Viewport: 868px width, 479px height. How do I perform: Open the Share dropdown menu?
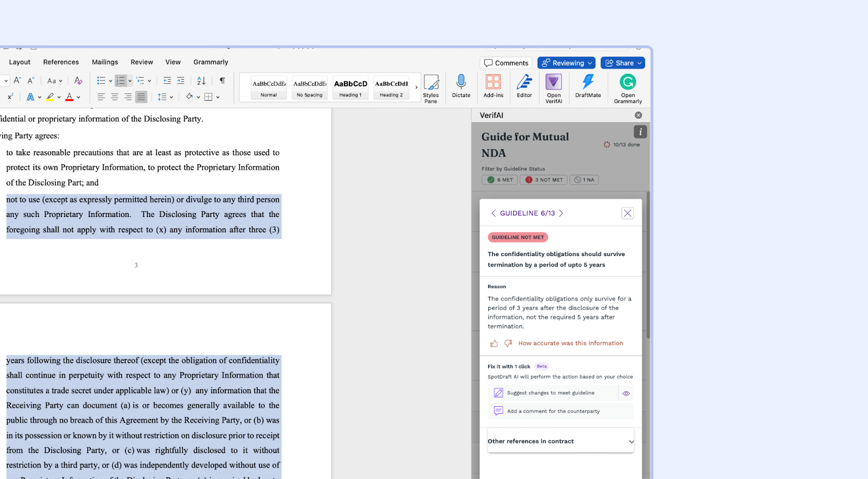[x=623, y=63]
